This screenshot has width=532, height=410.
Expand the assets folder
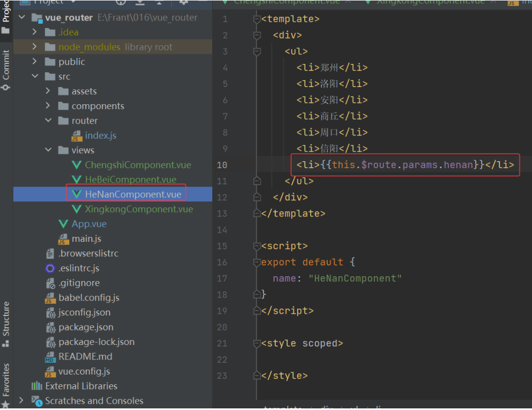point(47,91)
